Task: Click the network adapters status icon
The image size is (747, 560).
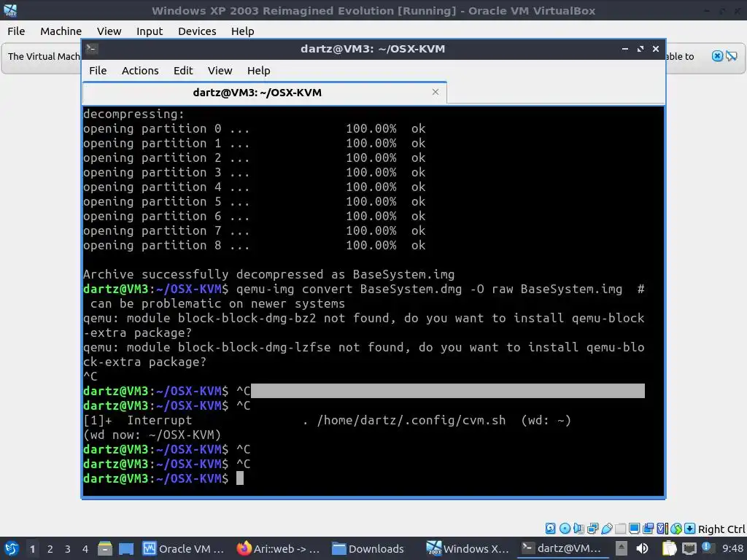Action: [x=592, y=528]
